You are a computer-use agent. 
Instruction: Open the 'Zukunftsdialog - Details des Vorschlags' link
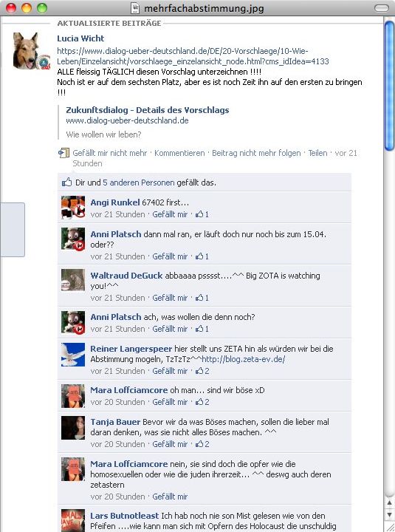click(x=148, y=110)
